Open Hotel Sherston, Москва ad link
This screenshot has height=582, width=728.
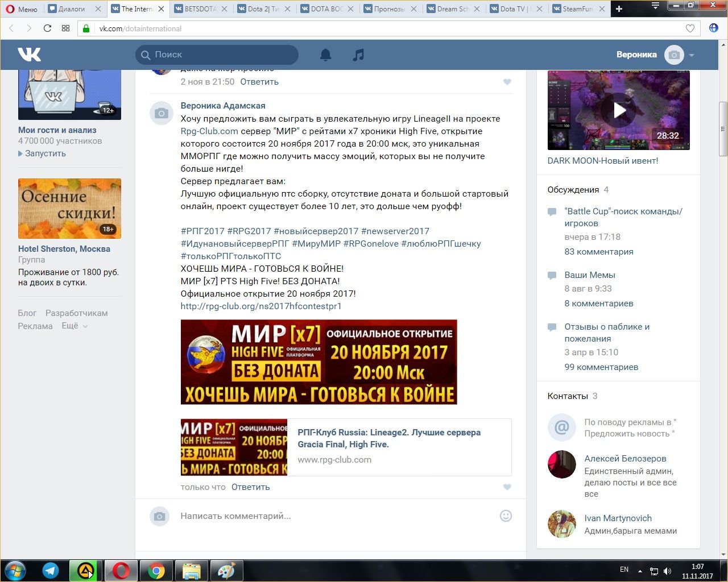click(64, 249)
